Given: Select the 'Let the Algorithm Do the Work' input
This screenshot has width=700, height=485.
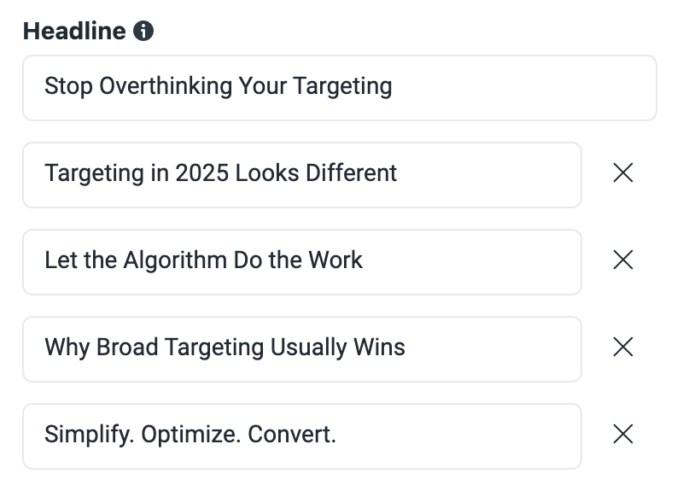Looking at the screenshot, I should tap(302, 262).
